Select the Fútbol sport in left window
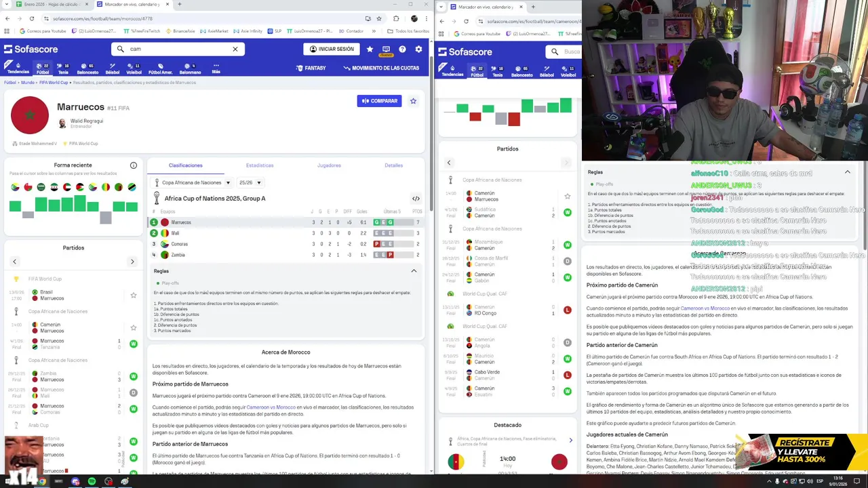Image resolution: width=868 pixels, height=488 pixels. 43,68
